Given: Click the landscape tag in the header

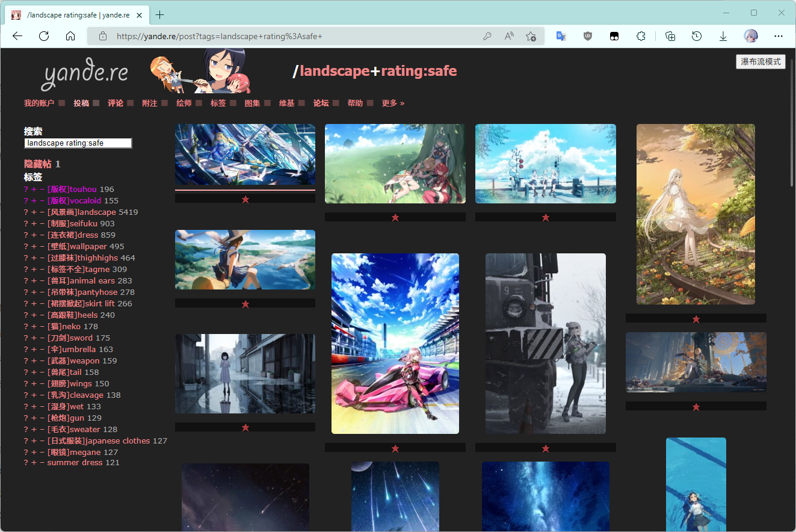Looking at the screenshot, I should 335,71.
